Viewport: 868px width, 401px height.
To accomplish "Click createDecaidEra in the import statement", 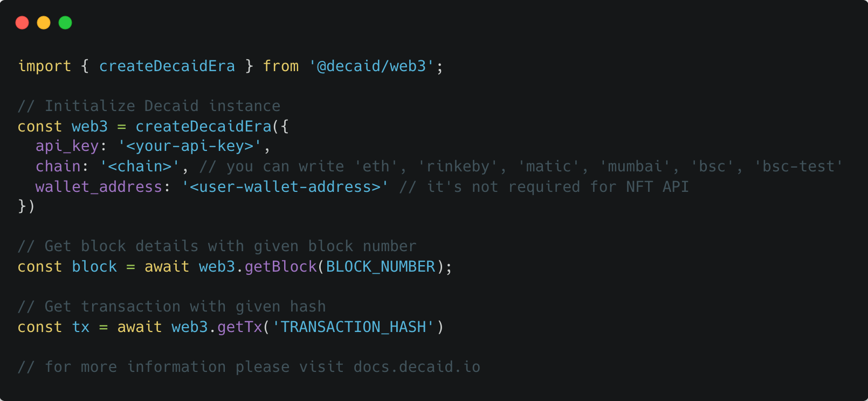I will tap(167, 66).
